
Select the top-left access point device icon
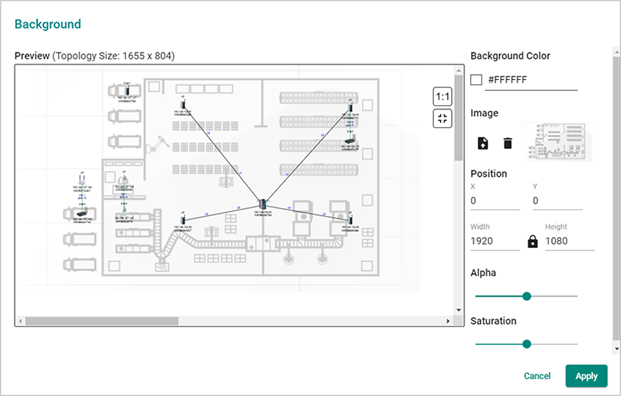click(183, 105)
